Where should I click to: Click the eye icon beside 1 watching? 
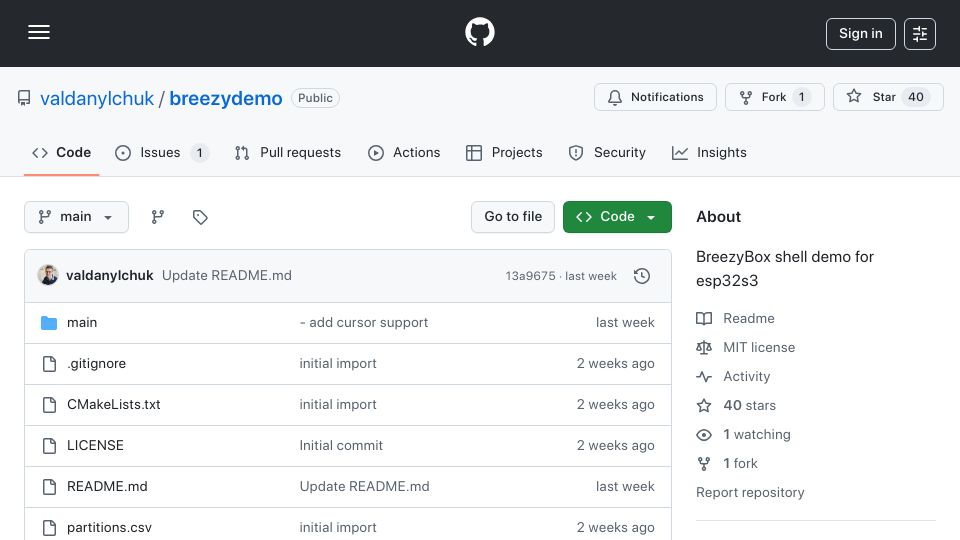704,435
